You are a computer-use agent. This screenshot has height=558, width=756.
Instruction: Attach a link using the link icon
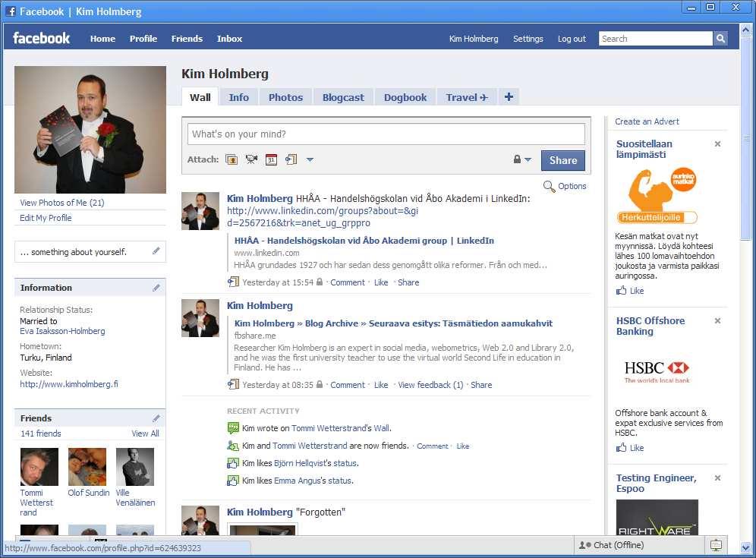[291, 159]
